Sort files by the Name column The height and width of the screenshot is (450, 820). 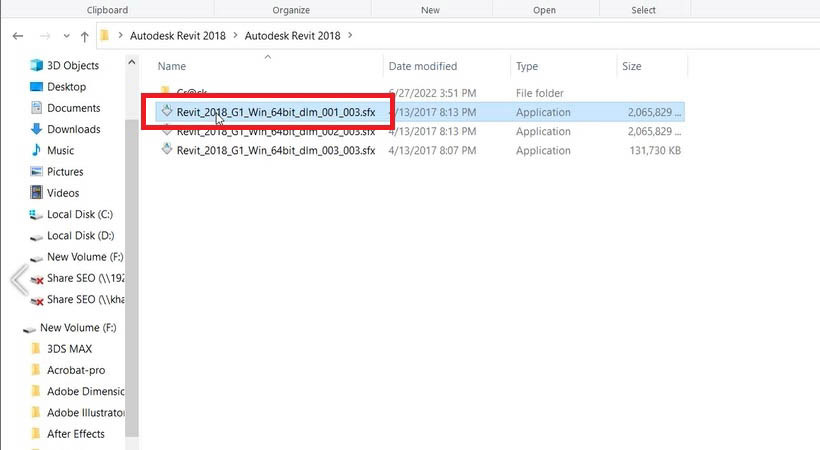[x=172, y=66]
